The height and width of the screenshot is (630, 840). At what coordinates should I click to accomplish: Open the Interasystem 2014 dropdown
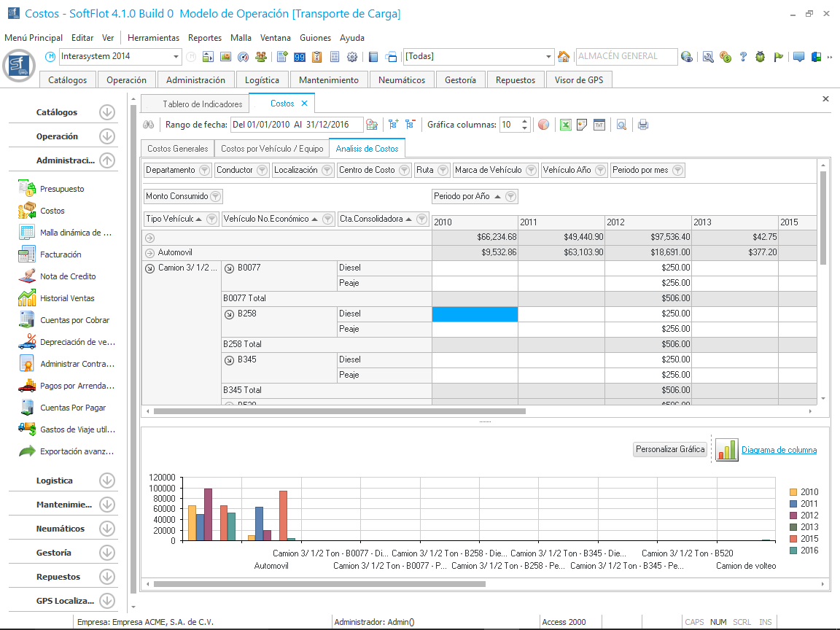pyautogui.click(x=176, y=57)
